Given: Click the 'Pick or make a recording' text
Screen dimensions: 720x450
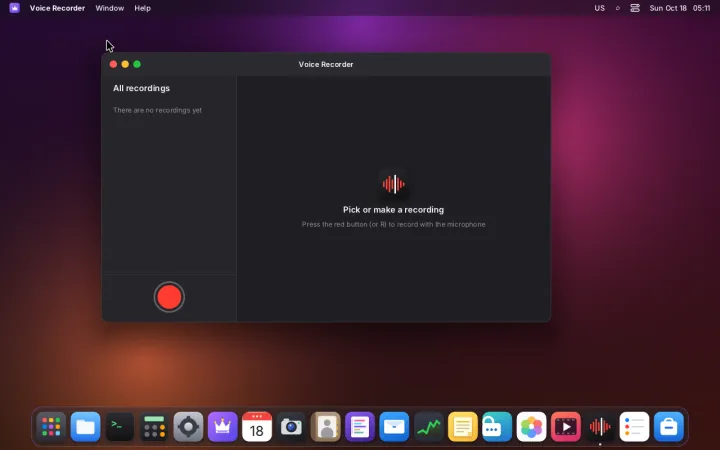Looking at the screenshot, I should tap(394, 210).
